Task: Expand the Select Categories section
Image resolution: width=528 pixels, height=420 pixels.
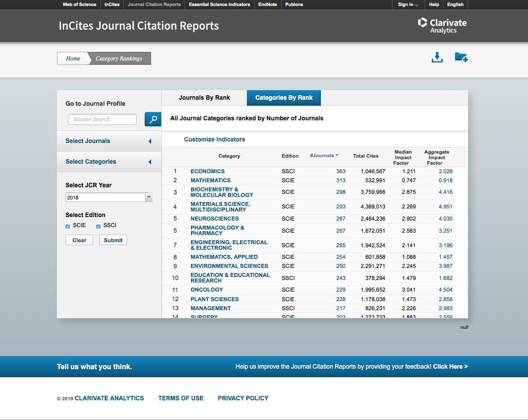Action: point(109,162)
